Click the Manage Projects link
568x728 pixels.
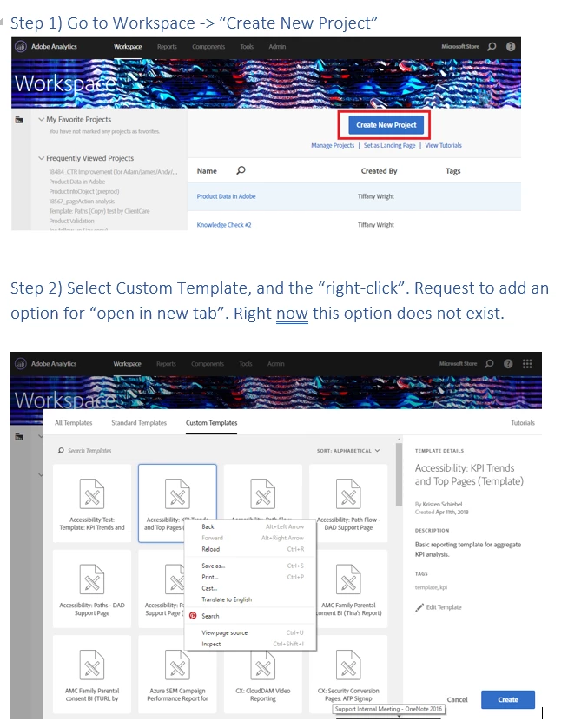coord(333,145)
